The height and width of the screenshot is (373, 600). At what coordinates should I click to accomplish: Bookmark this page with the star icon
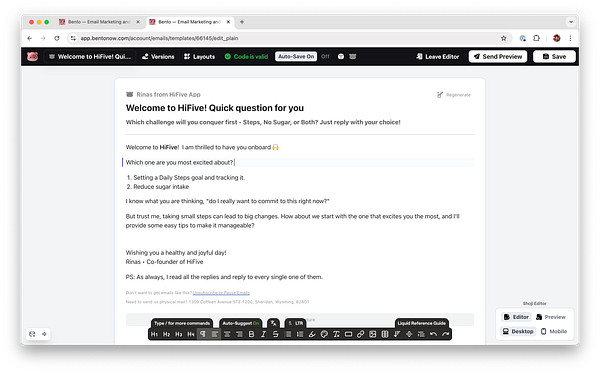[x=504, y=38]
